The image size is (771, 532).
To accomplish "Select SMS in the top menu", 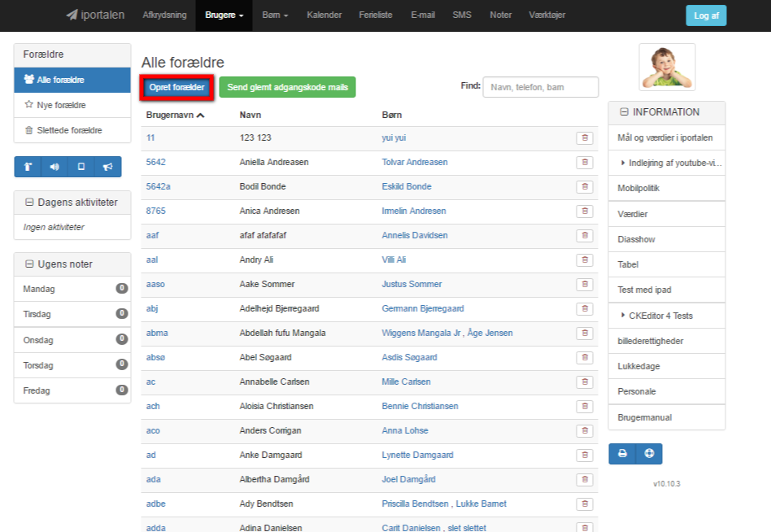I will [462, 15].
